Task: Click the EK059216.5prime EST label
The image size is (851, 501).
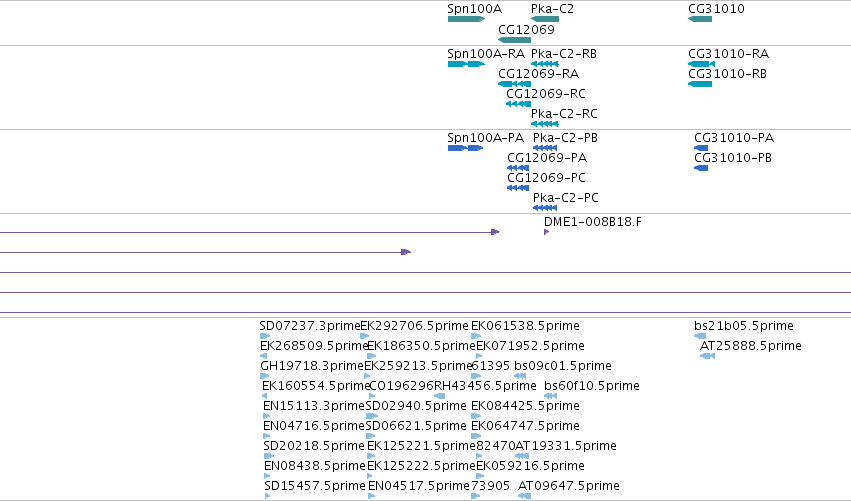Action: pos(530,466)
